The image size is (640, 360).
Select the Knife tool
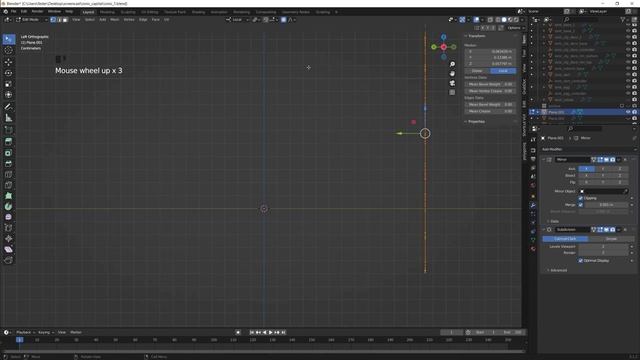[9, 185]
